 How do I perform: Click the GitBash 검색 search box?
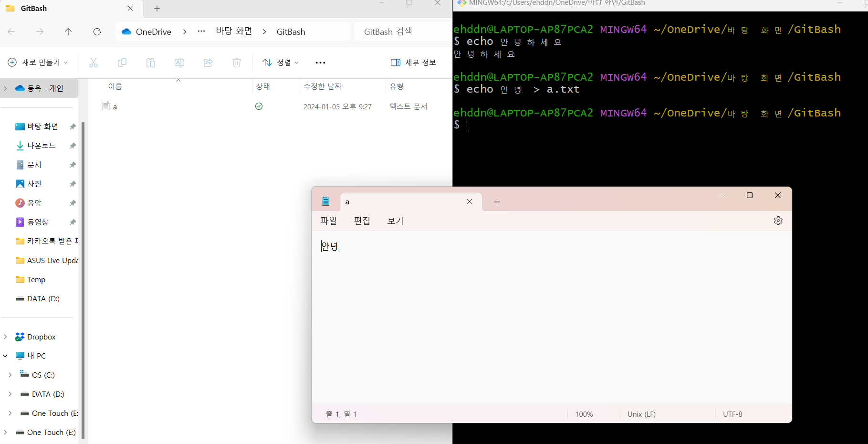(402, 32)
